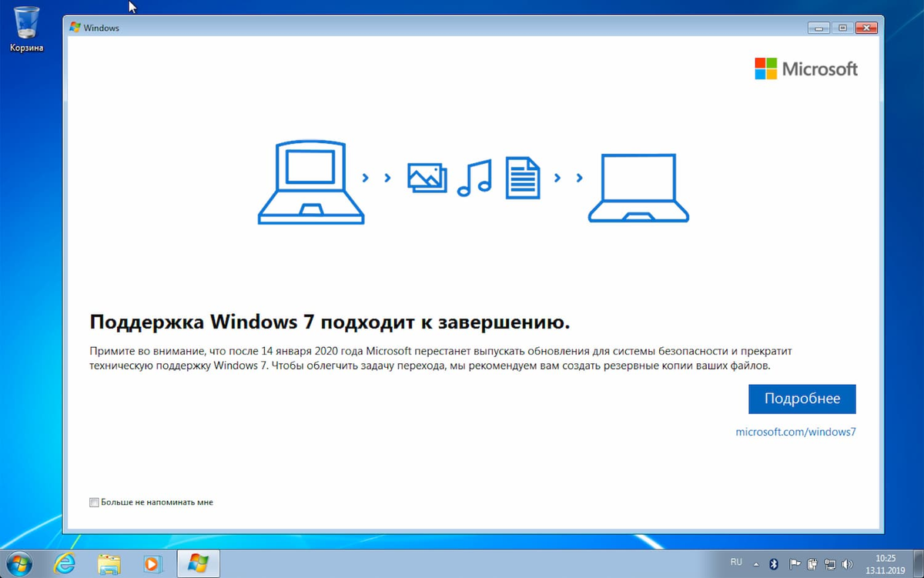The height and width of the screenshot is (578, 924).
Task: Select the active Windows notification taskbar item
Action: point(198,563)
